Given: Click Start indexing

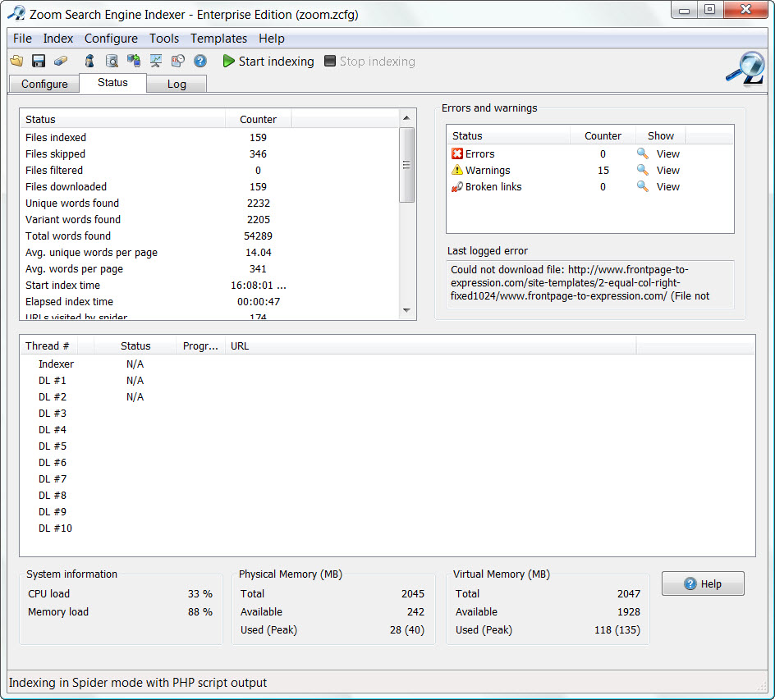Looking at the screenshot, I should pos(268,62).
